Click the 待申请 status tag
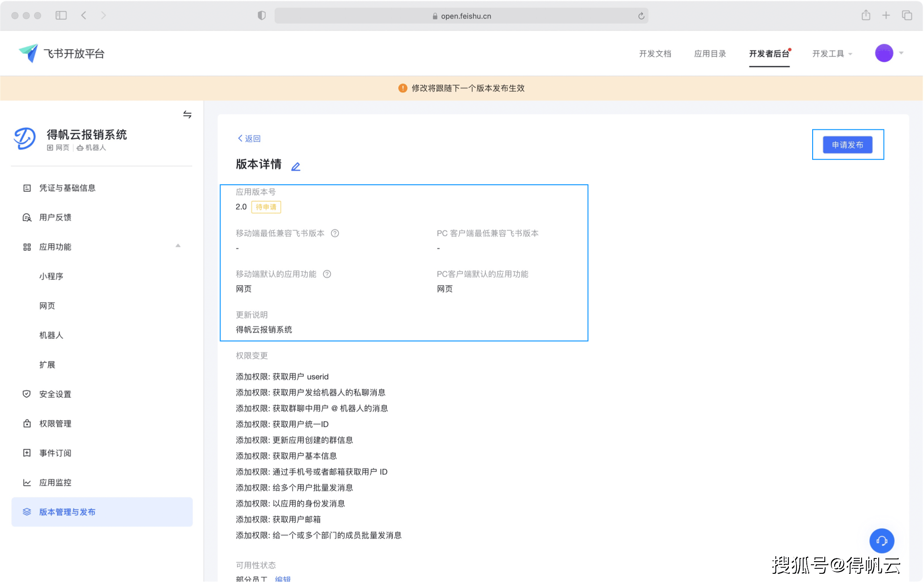 click(266, 207)
